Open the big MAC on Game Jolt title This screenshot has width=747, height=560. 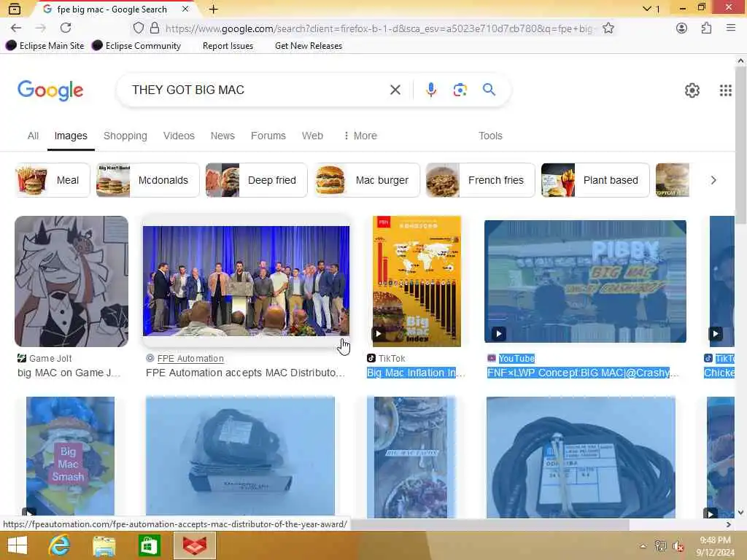tap(69, 373)
